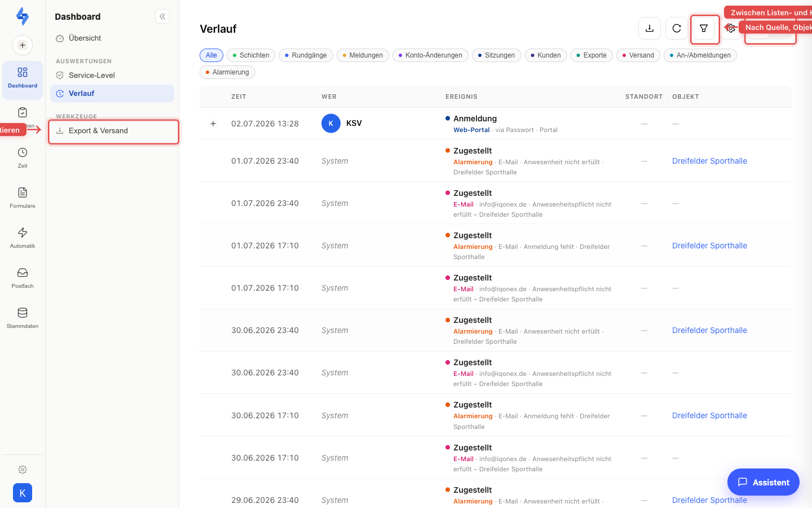The height and width of the screenshot is (508, 812).
Task: Open the Dashboard section in the icon rail
Action: click(x=23, y=80)
